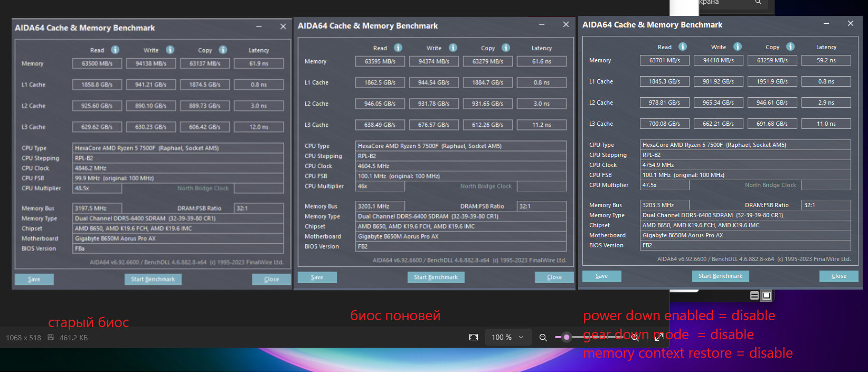The width and height of the screenshot is (868, 381).
Task: Click Save in the right AIDA64 window
Action: tap(601, 276)
